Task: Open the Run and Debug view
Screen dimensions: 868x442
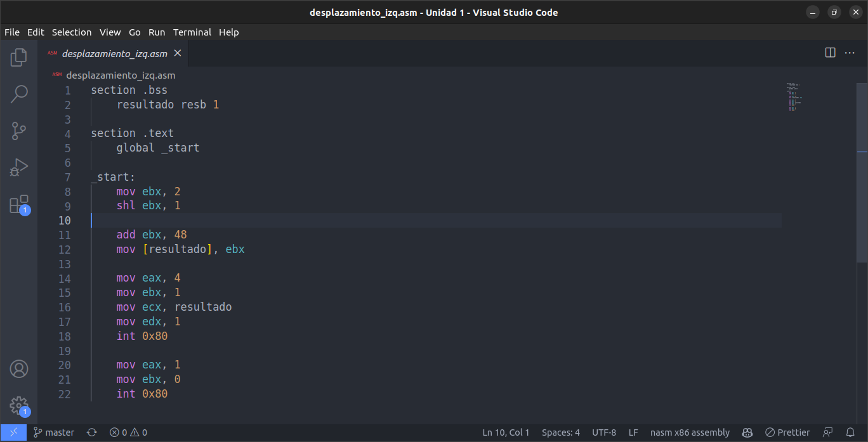Action: [19, 168]
